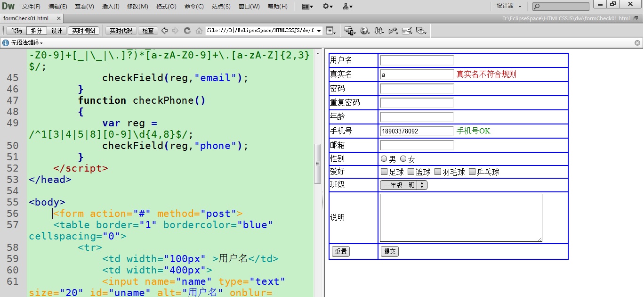Image resolution: width=644 pixels, height=297 pixels.
Task: Open the file management arrows icon
Action: tap(378, 31)
